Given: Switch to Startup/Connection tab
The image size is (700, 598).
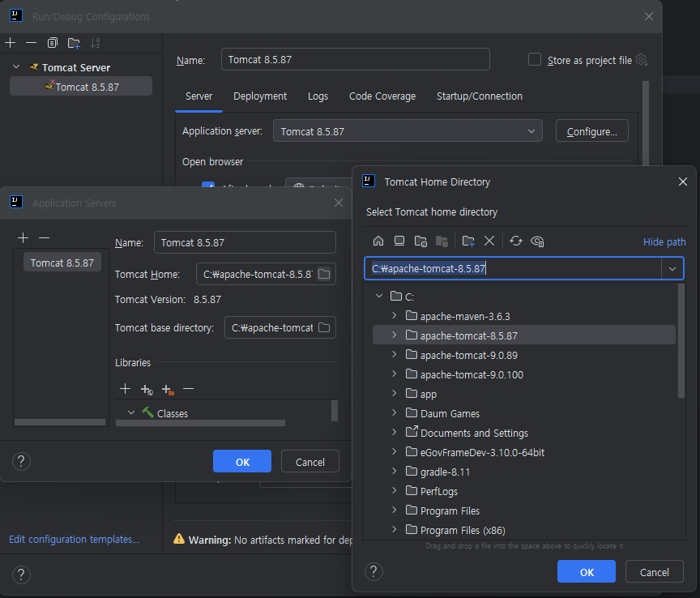Looking at the screenshot, I should (x=479, y=96).
